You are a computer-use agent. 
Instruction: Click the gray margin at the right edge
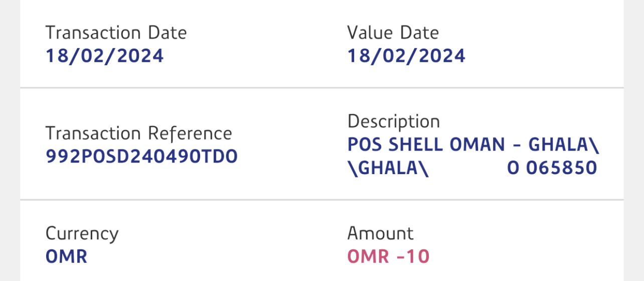634,140
